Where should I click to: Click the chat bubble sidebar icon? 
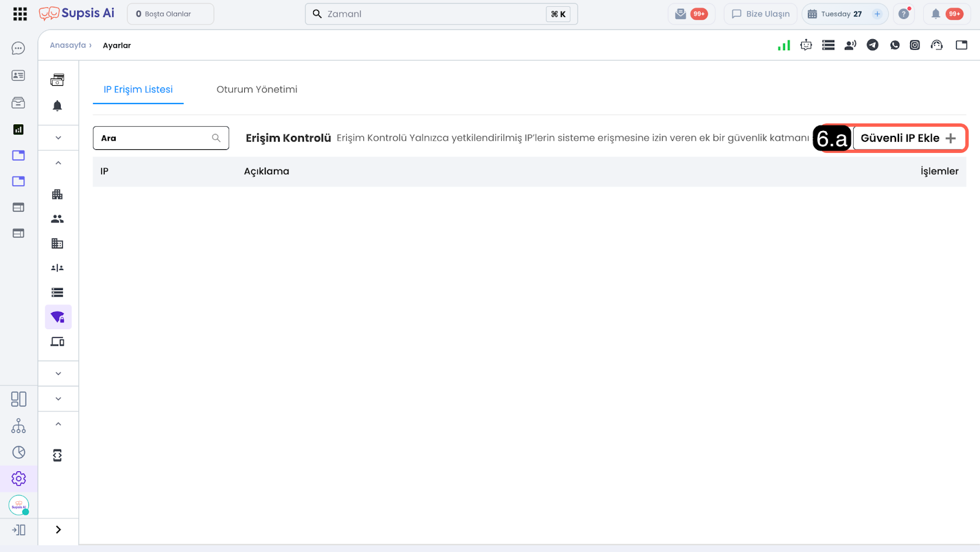pyautogui.click(x=18, y=48)
